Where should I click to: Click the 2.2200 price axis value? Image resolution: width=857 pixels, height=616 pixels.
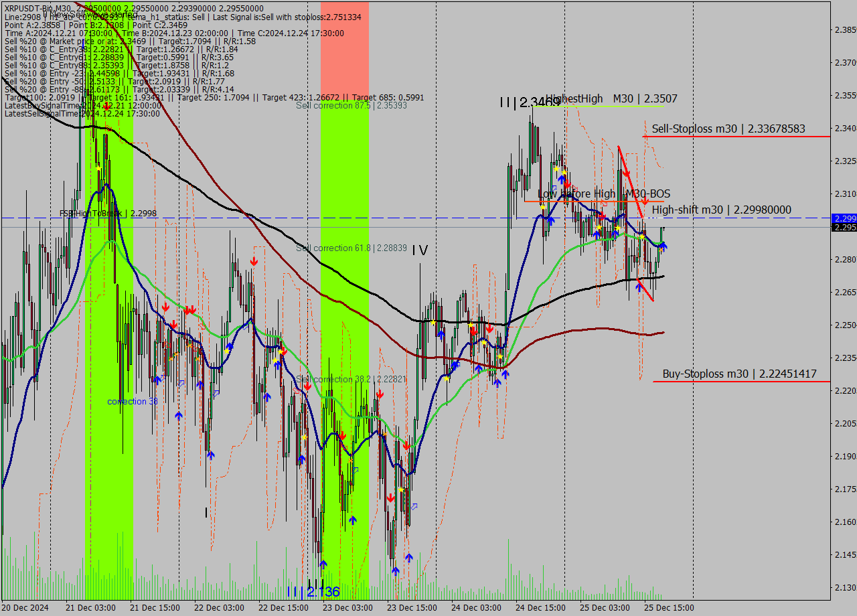(x=845, y=391)
